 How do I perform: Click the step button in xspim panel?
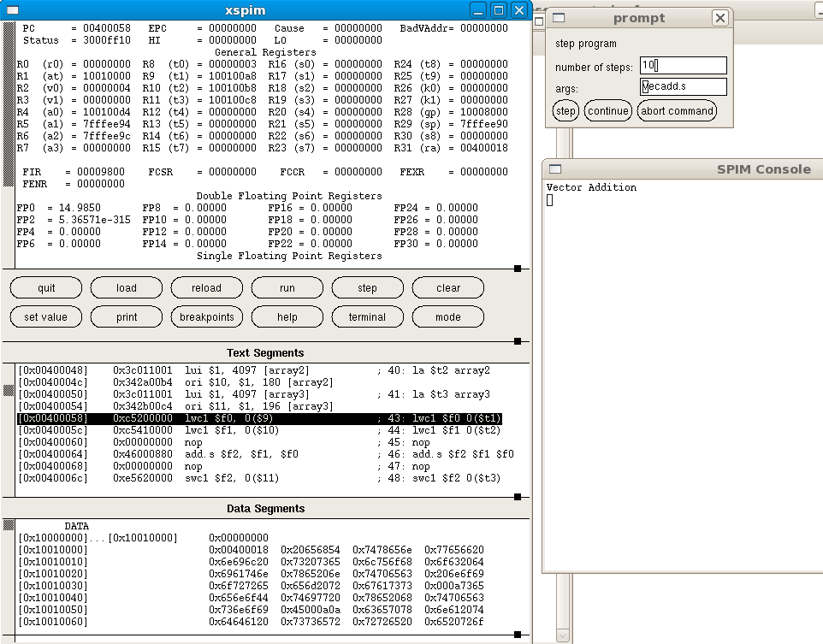click(x=367, y=288)
